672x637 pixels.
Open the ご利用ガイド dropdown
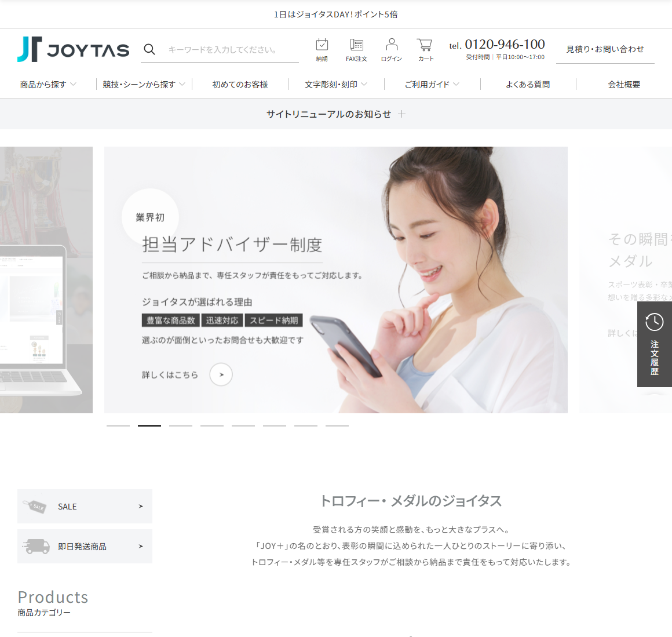[x=432, y=85]
